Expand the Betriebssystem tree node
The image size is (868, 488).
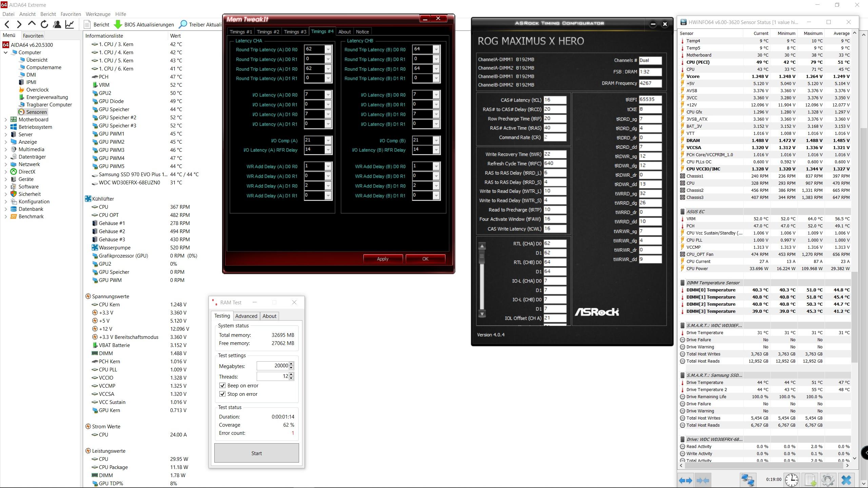[5, 127]
